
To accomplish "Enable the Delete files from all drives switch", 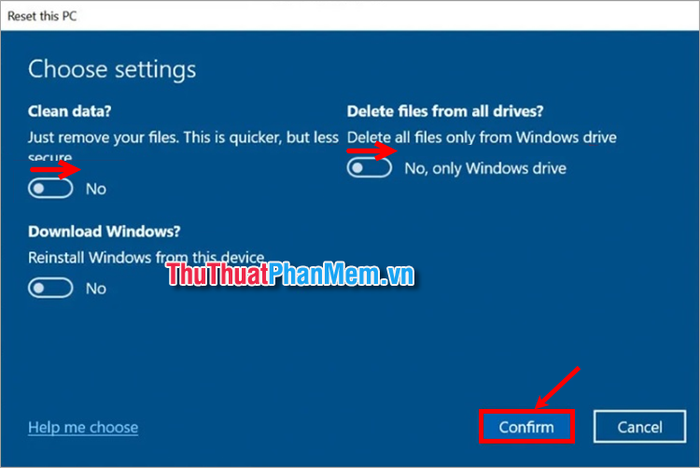I will pos(369,168).
